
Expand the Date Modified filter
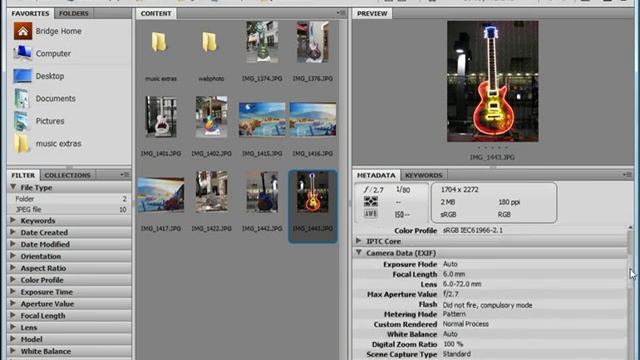pos(13,244)
